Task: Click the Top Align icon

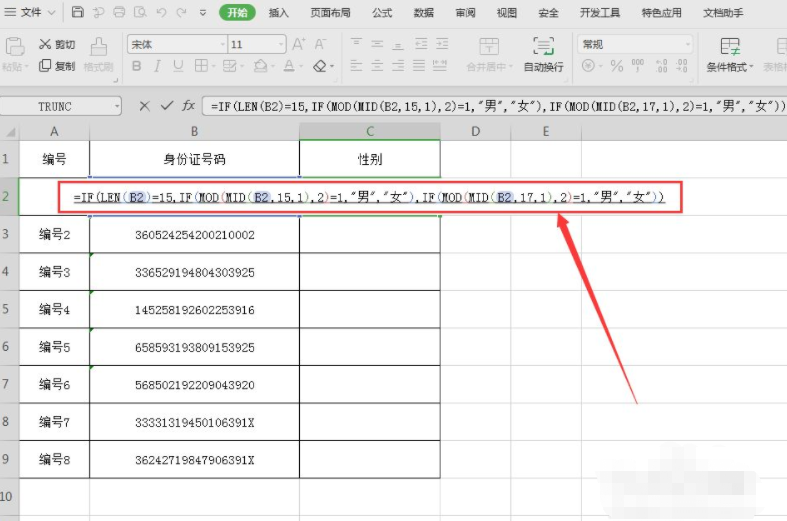Action: pos(356,44)
